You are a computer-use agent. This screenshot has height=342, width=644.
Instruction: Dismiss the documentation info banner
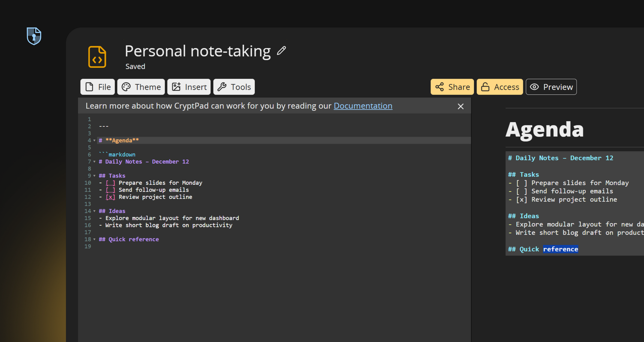tap(461, 106)
